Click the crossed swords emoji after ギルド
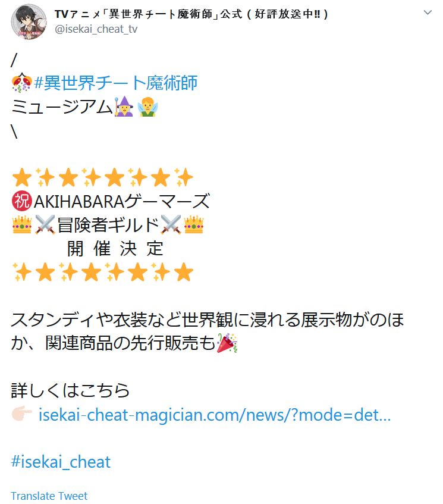The image size is (443, 504). [171, 225]
